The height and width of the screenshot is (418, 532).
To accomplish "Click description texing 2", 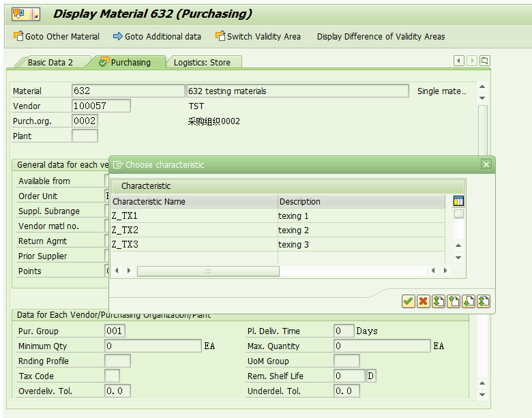I will (x=293, y=230).
